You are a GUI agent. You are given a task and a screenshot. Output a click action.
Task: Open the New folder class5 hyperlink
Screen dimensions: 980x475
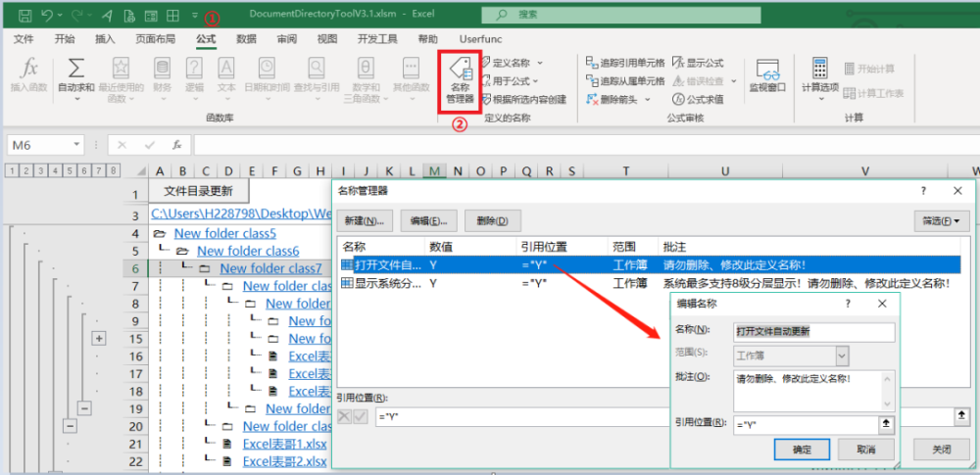coord(225,234)
